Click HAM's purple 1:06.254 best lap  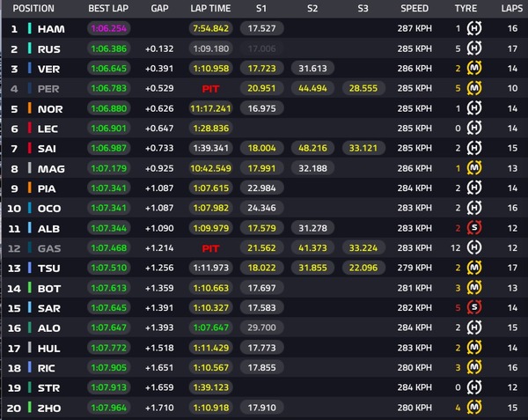(109, 28)
